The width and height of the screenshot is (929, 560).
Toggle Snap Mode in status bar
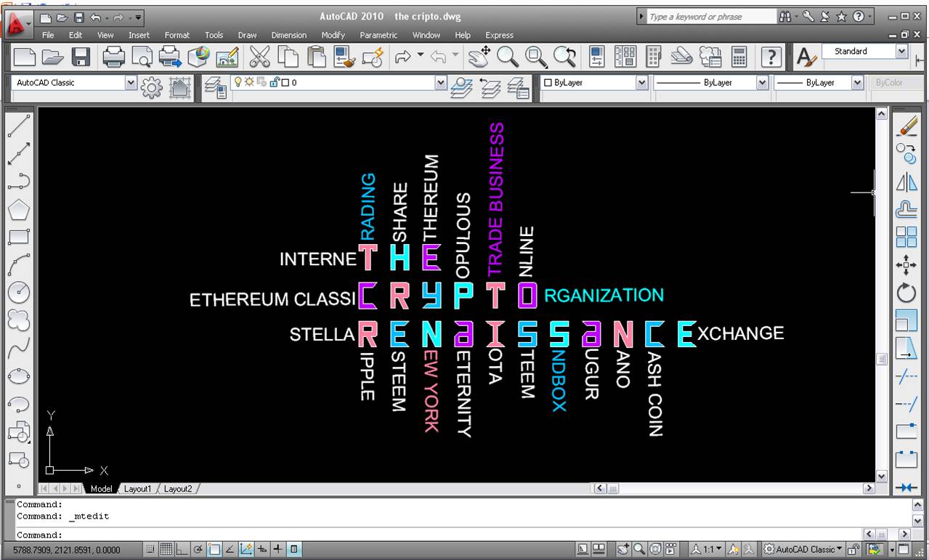click(150, 550)
